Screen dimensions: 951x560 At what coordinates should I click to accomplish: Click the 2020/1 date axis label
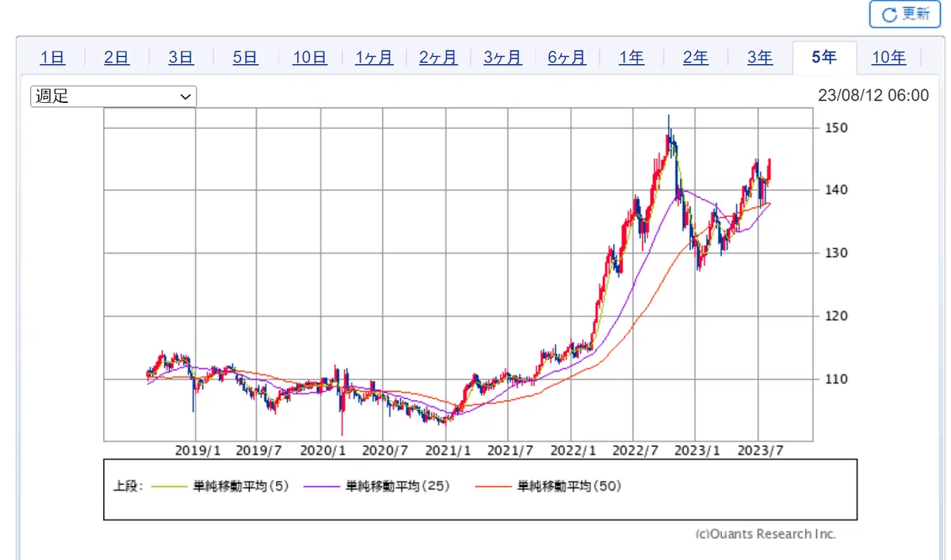click(322, 451)
